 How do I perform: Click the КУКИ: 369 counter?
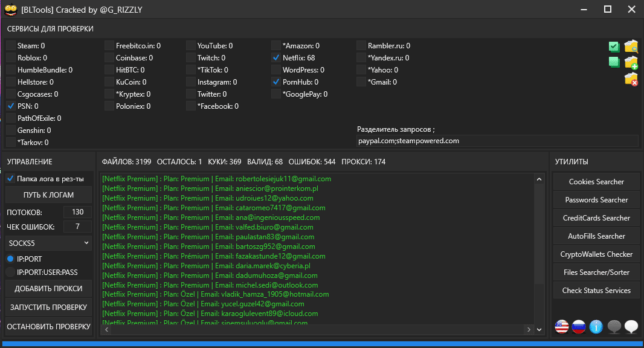[x=224, y=161]
